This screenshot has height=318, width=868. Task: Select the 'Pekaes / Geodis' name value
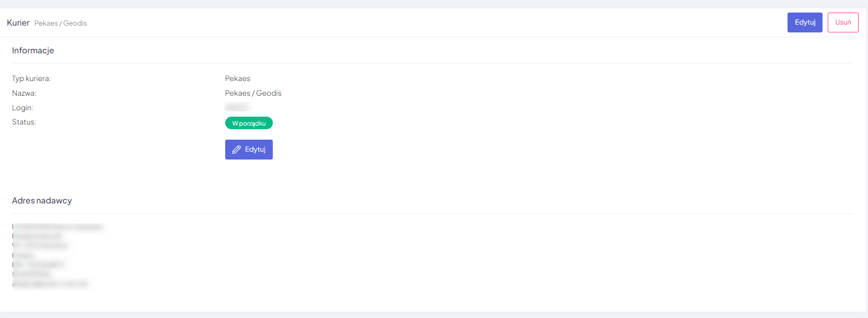pyautogui.click(x=253, y=93)
